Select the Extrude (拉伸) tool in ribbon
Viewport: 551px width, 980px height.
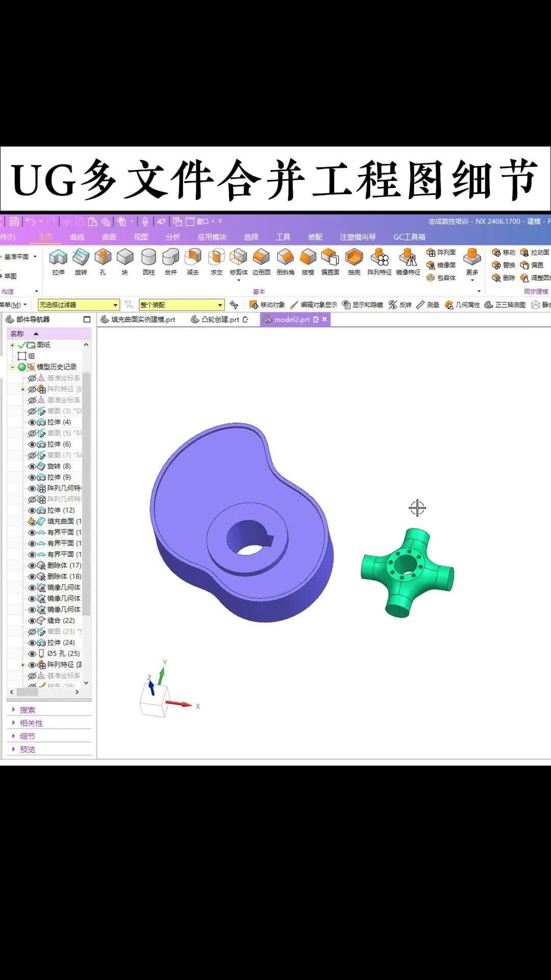(58, 261)
